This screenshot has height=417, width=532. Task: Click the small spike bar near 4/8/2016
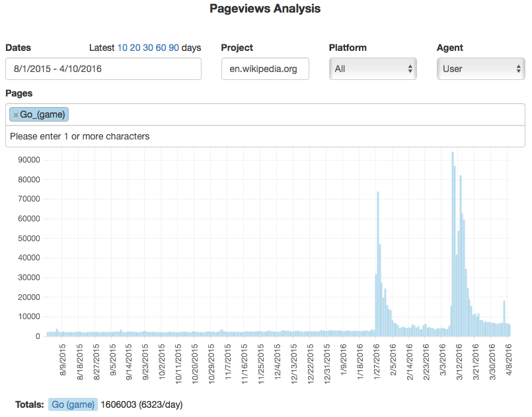pyautogui.click(x=504, y=319)
